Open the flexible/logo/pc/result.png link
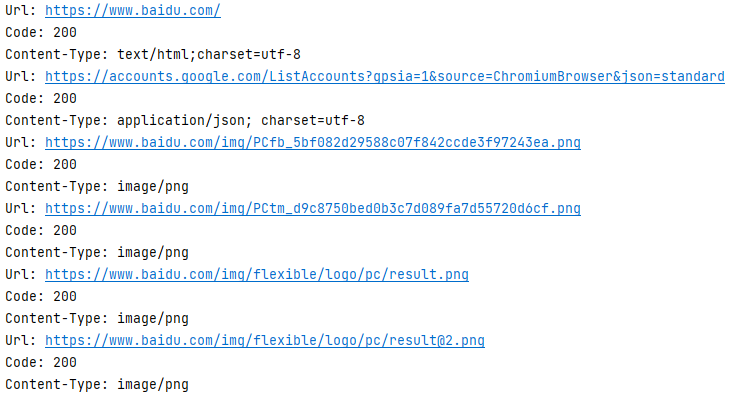This screenshot has height=394, width=729. [257, 274]
